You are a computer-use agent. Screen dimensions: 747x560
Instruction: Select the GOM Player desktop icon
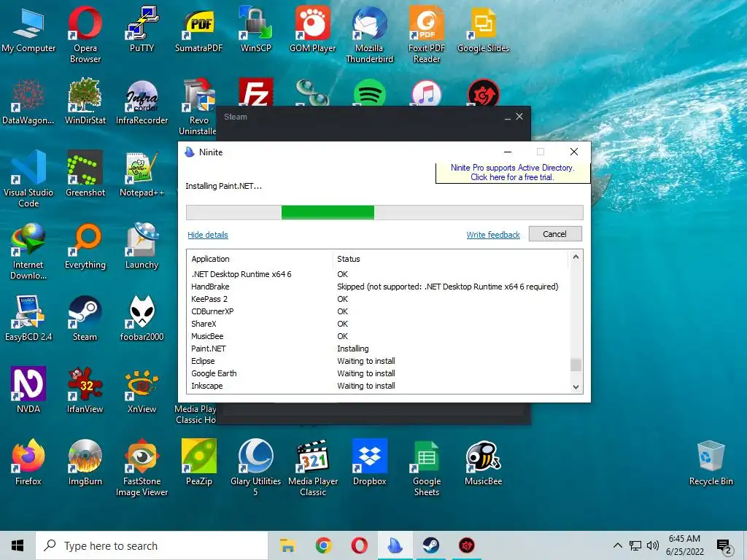coord(312,29)
